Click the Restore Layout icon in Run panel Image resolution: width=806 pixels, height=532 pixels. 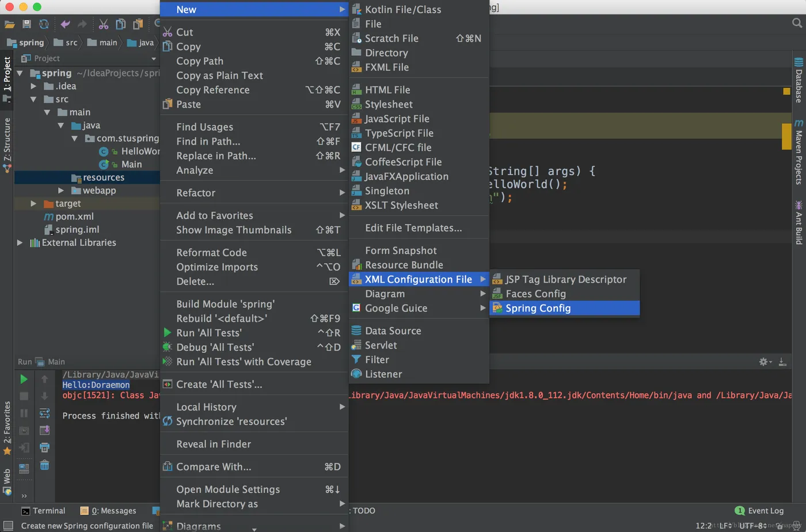[24, 468]
